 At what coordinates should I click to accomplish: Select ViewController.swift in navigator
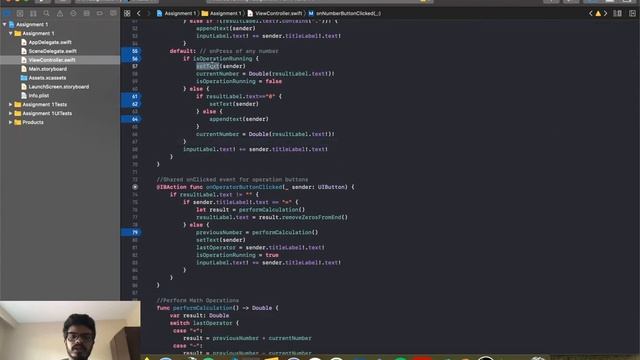tap(48, 60)
